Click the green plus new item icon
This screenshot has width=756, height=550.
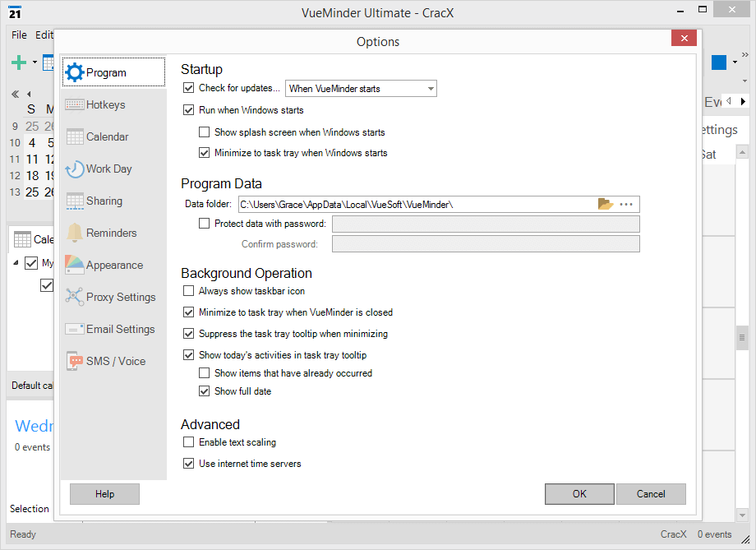point(19,62)
